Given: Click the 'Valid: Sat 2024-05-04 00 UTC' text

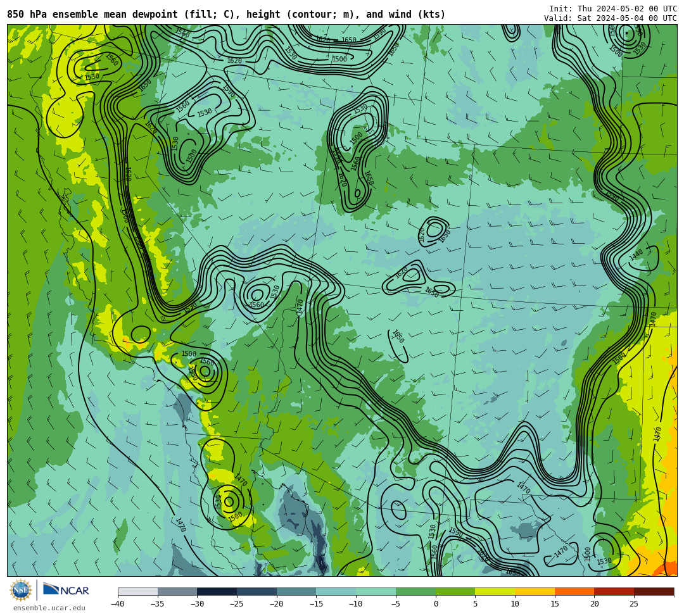Looking at the screenshot, I should [611, 18].
